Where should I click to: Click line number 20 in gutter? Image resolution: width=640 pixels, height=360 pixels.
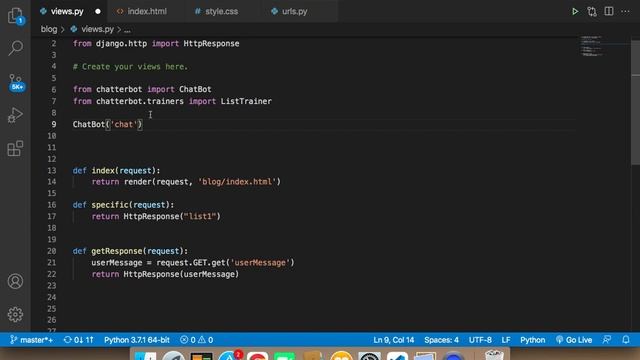[51, 251]
